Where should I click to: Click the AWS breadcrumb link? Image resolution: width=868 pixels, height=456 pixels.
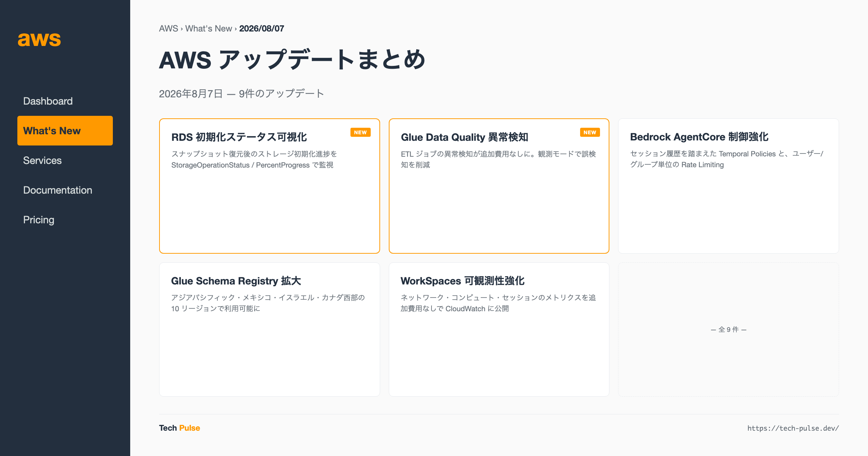click(169, 29)
